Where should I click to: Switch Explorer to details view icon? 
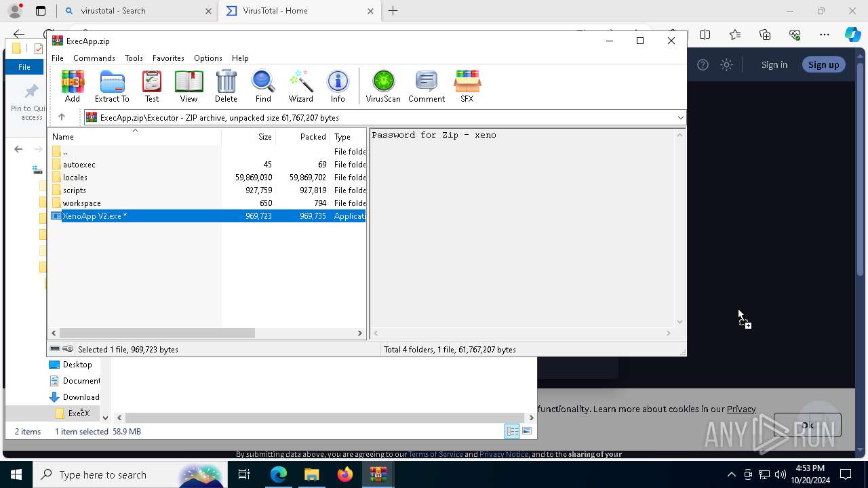512,431
